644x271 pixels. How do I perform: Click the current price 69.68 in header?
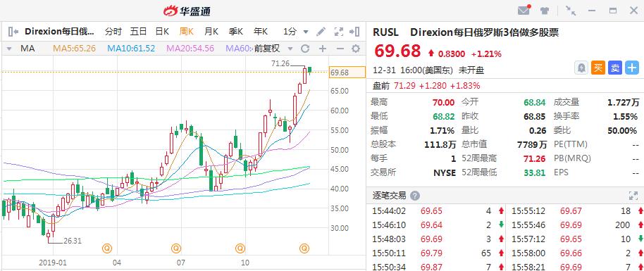[x=397, y=51]
